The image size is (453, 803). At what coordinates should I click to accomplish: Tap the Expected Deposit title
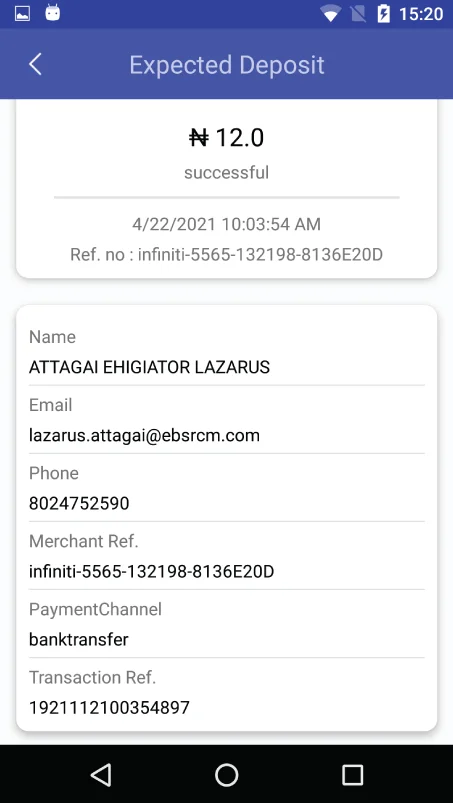[227, 65]
